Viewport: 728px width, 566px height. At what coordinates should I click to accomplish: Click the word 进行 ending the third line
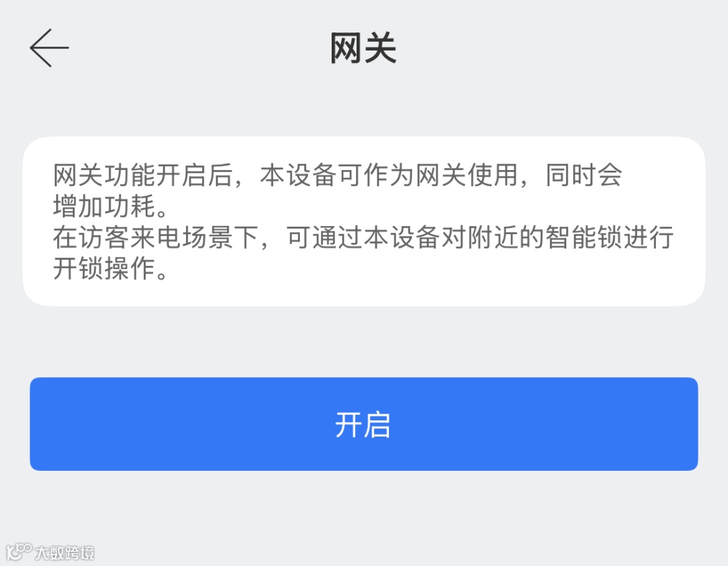click(648, 237)
